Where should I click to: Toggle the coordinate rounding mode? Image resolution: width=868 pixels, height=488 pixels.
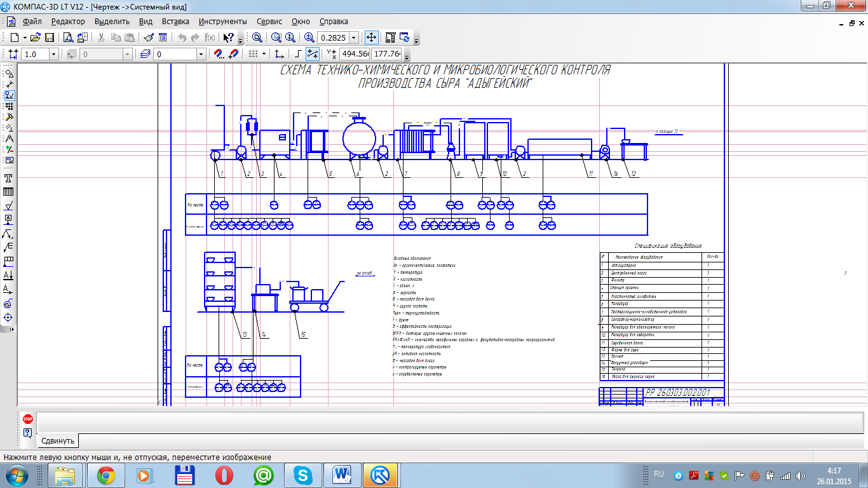[x=312, y=54]
